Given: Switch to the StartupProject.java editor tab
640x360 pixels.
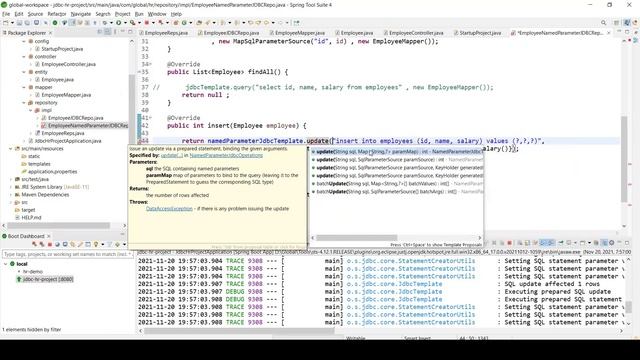Looking at the screenshot, I should tap(478, 33).
